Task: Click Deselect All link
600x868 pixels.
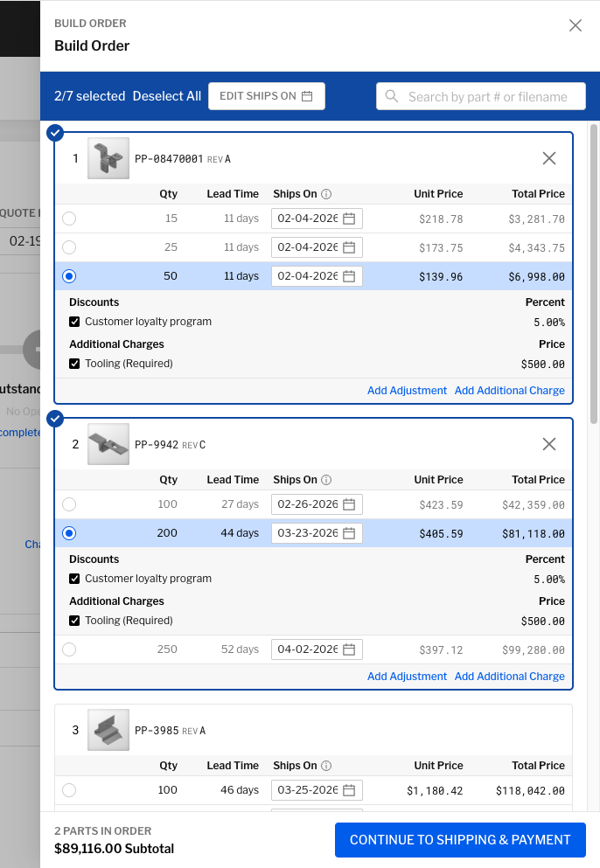Action: (167, 96)
